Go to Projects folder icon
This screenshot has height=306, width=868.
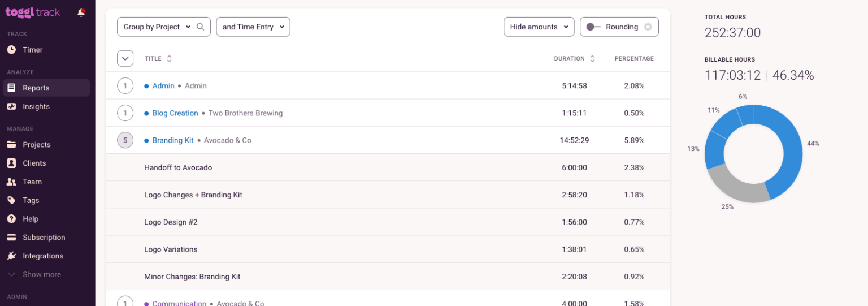pyautogui.click(x=11, y=145)
